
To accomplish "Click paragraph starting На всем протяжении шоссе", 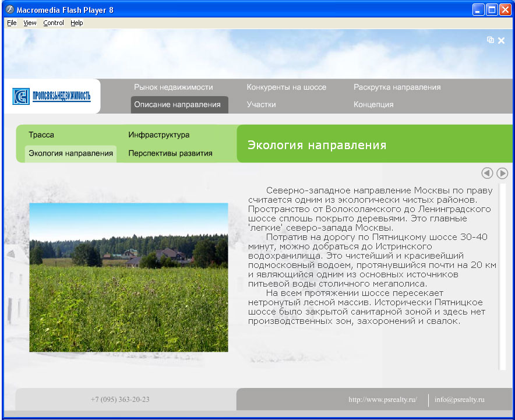I will point(366,307).
